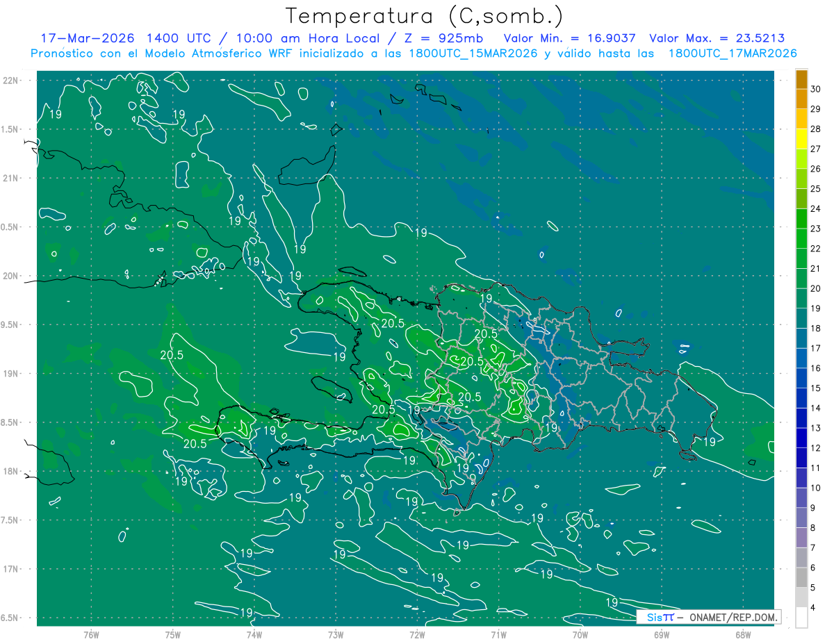
Task: Click "Valor Max. = 23.5213" value
Action: pos(717,38)
